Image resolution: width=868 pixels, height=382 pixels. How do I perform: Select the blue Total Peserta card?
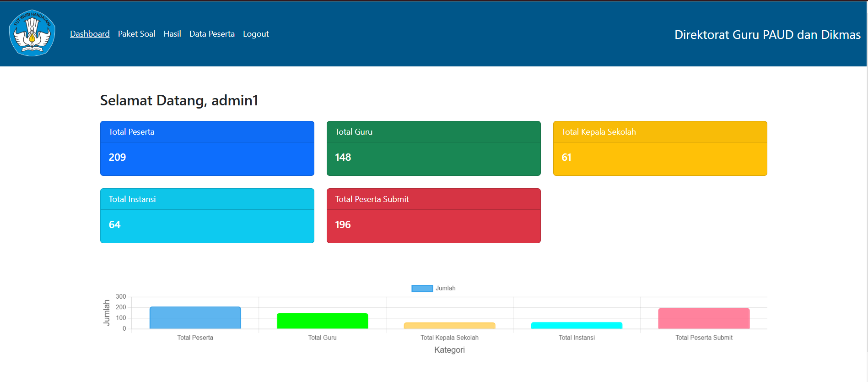[207, 148]
